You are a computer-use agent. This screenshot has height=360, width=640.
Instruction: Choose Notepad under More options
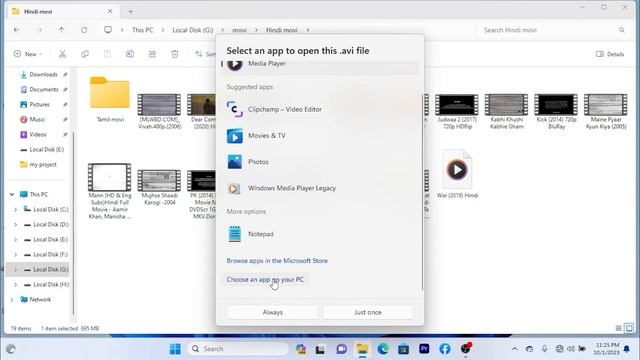[320, 234]
